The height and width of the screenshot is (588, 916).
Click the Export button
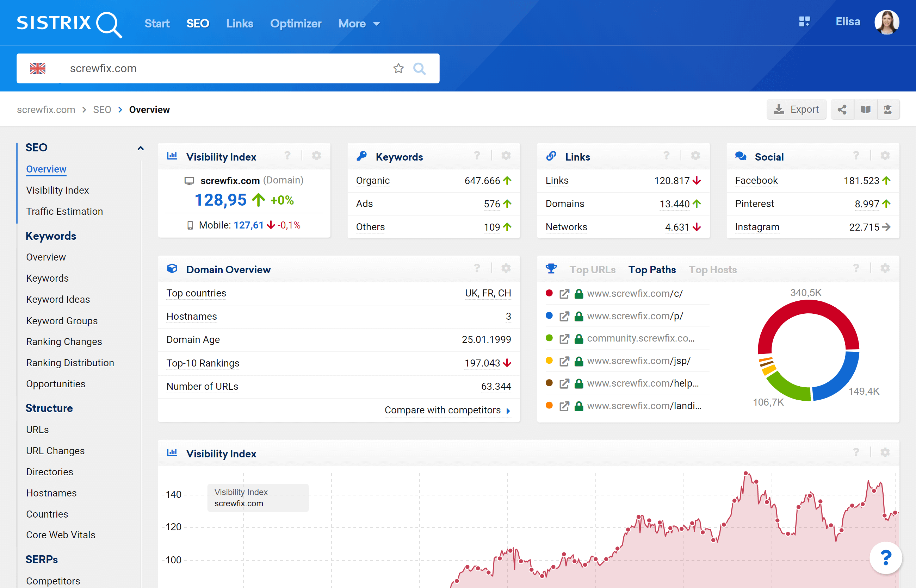(x=797, y=110)
